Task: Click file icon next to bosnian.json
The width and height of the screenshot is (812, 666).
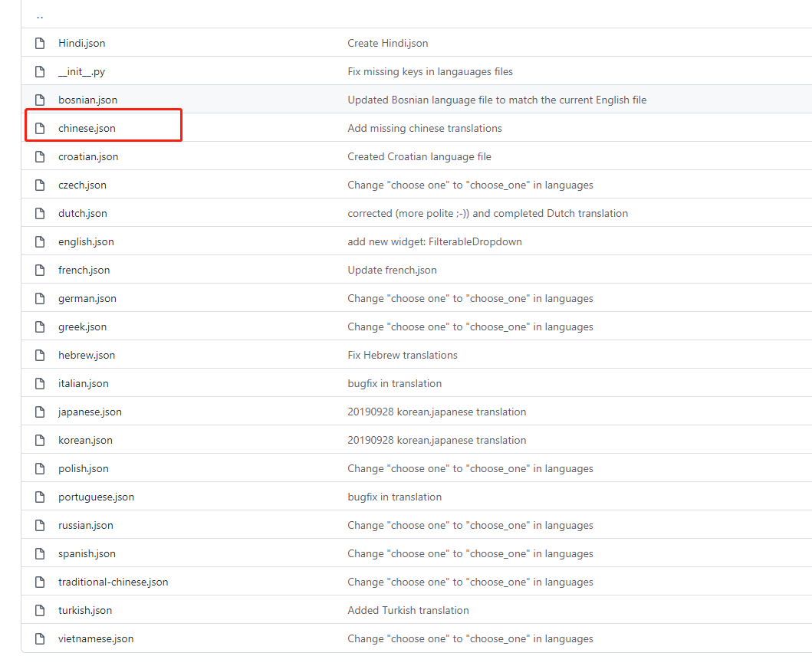Action: tap(40, 100)
